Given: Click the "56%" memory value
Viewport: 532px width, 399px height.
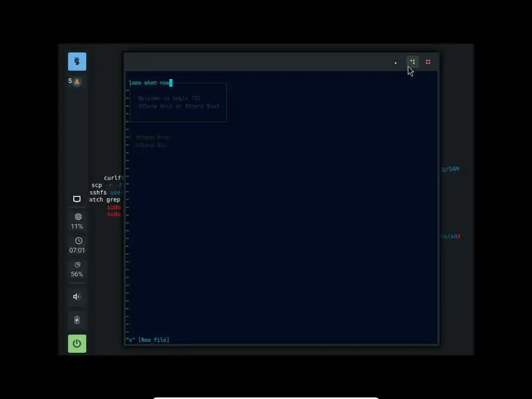Looking at the screenshot, I should click(77, 274).
